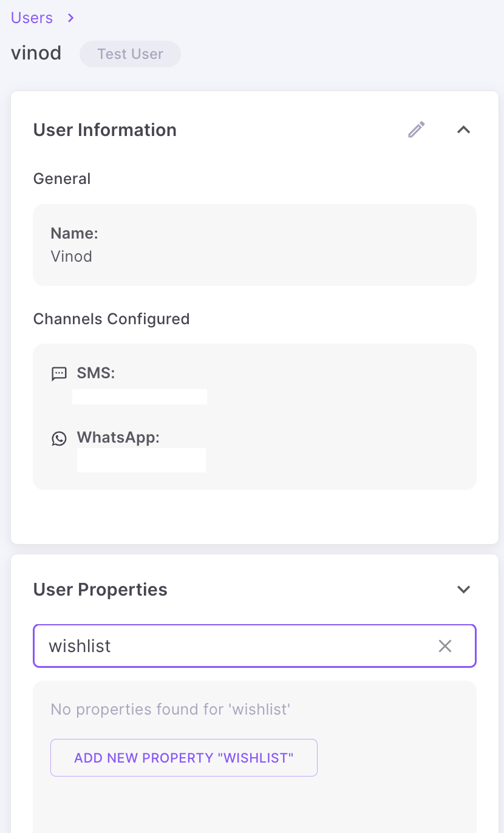Screen dimensions: 504x833
Task: Click the User Information heading
Action: 105,130
